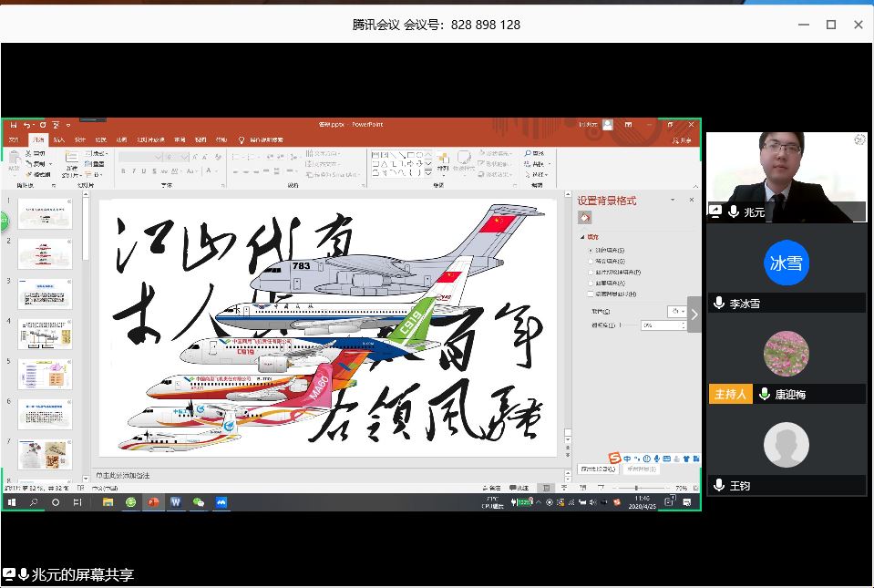The height and width of the screenshot is (588, 874).
Task: Open the 文件 File tab in PowerPoint
Action: point(14,140)
